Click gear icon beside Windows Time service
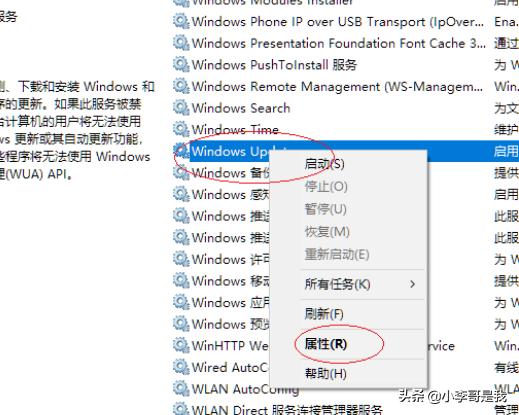Image resolution: width=519 pixels, height=415 pixels. coord(181,129)
